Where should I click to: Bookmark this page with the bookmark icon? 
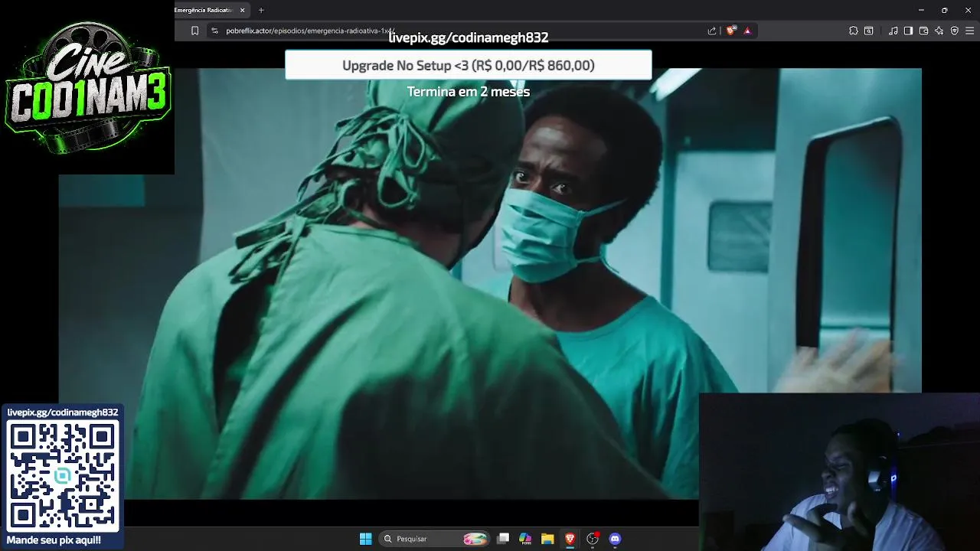195,31
